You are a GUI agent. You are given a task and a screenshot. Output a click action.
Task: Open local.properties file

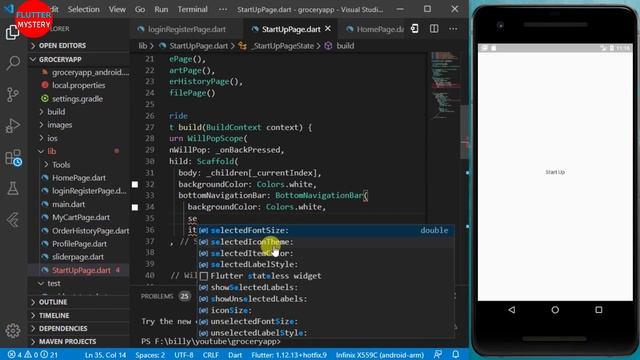tap(78, 85)
